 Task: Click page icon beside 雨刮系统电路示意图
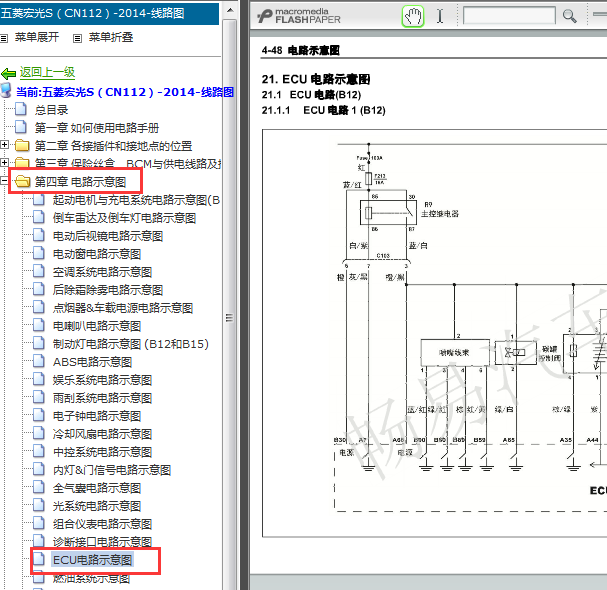coord(39,397)
